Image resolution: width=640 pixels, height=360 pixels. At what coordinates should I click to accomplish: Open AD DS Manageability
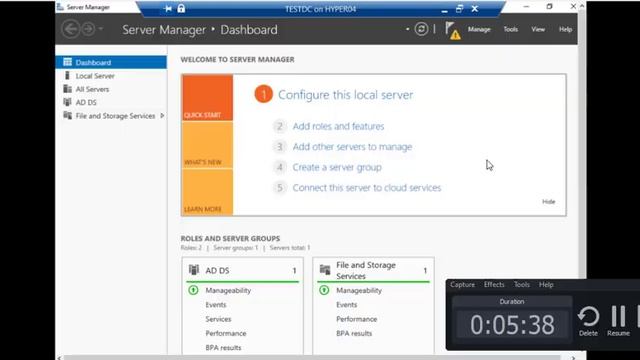point(228,291)
